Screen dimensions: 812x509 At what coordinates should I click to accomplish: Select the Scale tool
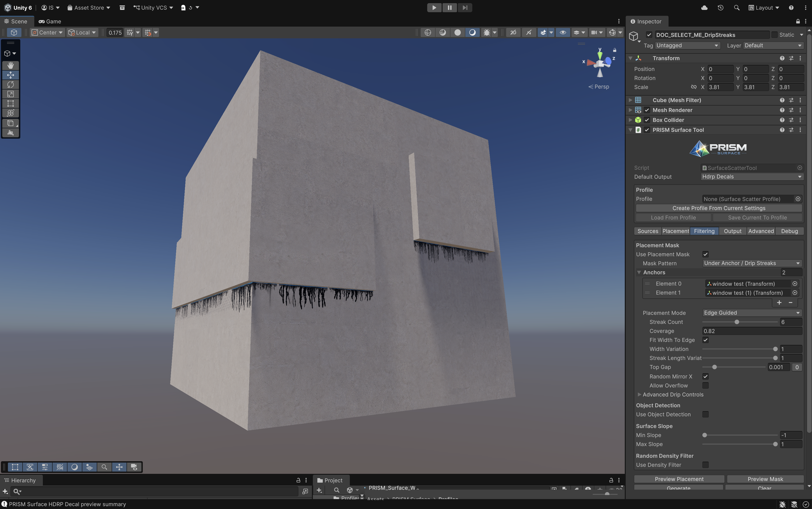pyautogui.click(x=10, y=94)
